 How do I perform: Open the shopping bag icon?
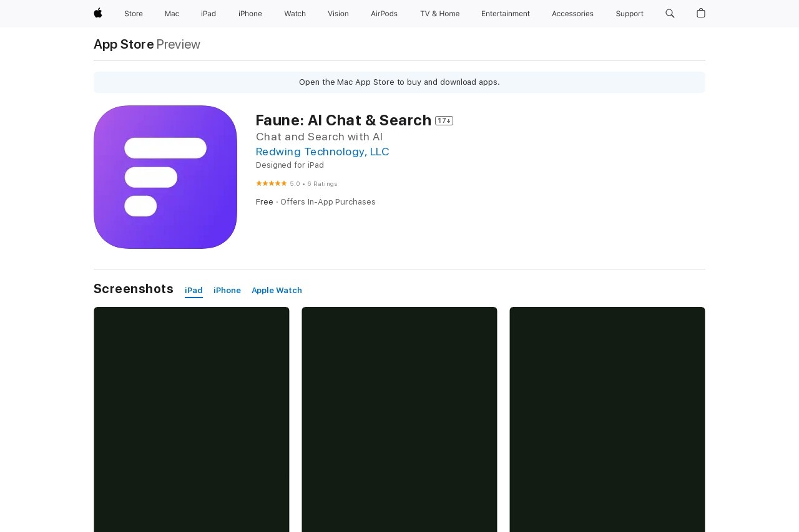[x=701, y=13]
